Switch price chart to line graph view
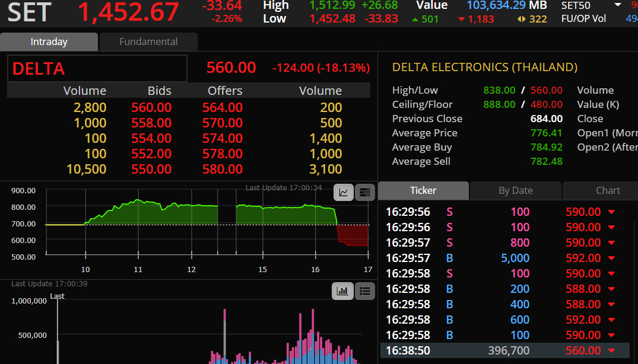 (344, 192)
